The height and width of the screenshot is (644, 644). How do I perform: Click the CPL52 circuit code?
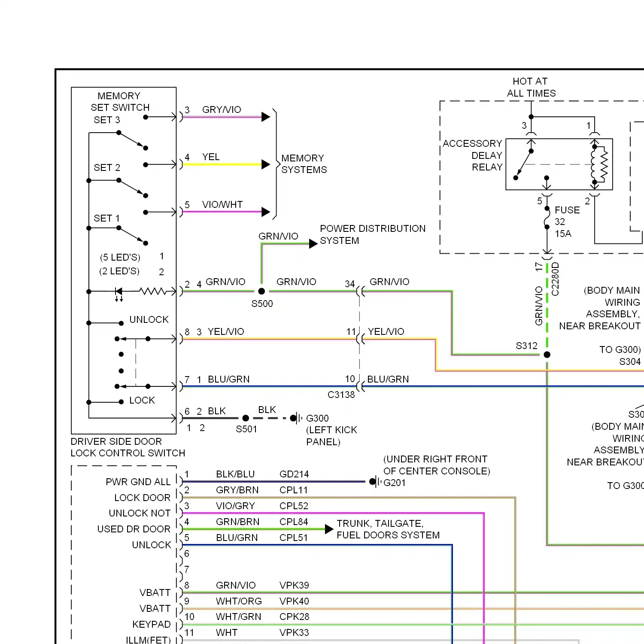pos(294,506)
